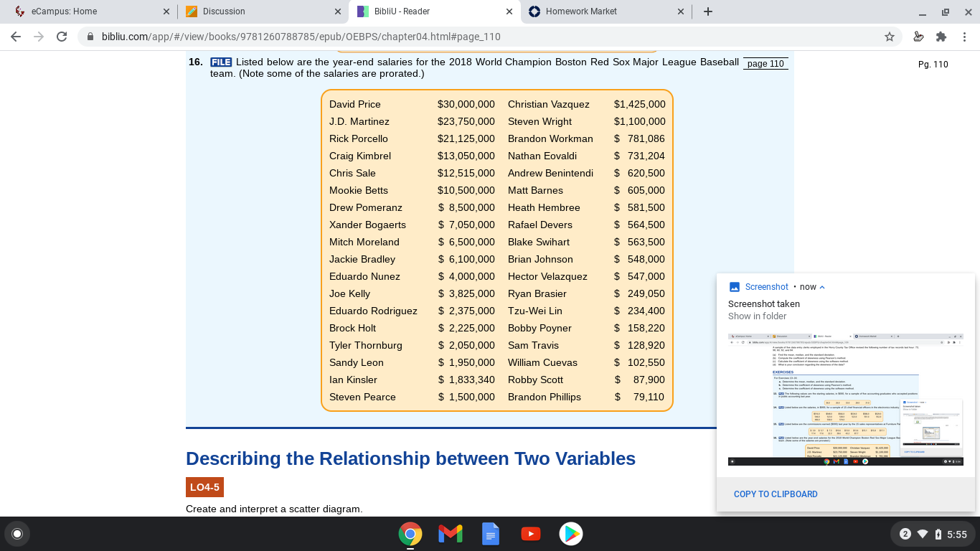Screen dimensions: 980x551
Task: Launch Google Docs from the shelf
Action: [491, 534]
